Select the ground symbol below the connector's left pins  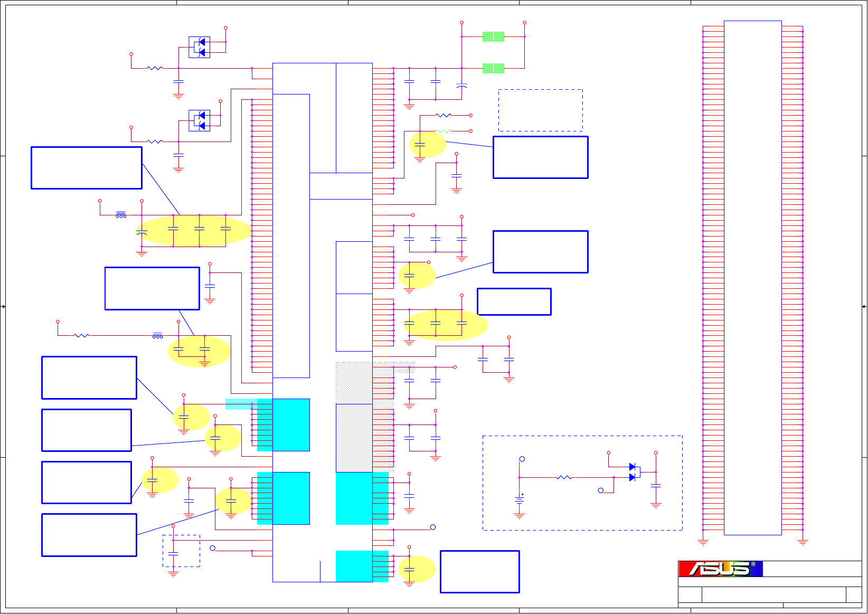(703, 542)
